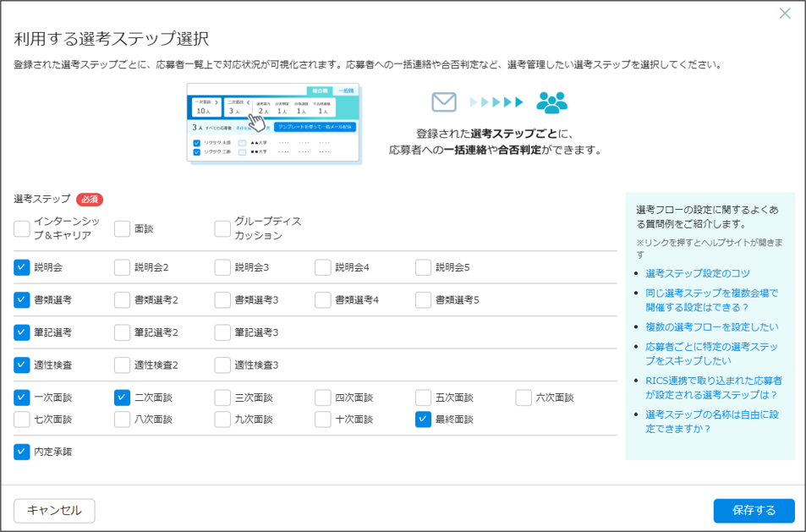Image resolution: width=806 pixels, height=532 pixels.
Task: Open the 複数の選考フローを設定したい link
Action: tap(712, 327)
